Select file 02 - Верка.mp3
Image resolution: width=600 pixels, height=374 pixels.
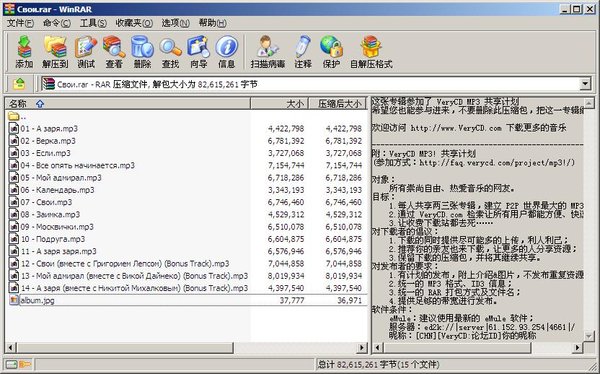click(48, 141)
